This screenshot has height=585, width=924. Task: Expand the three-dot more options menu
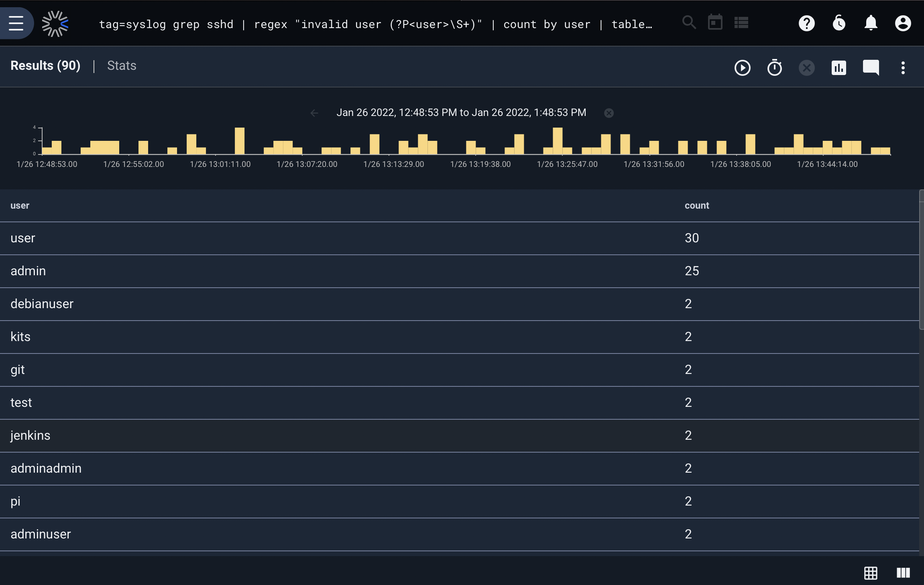(x=903, y=68)
